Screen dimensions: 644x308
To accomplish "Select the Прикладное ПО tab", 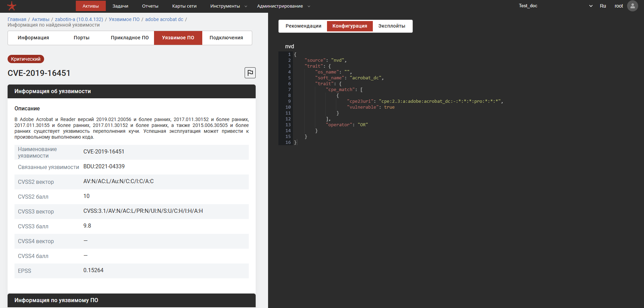I will tap(130, 38).
